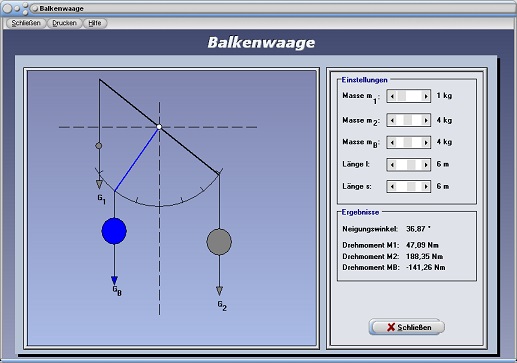
Task: Open the Drucken menu item
Action: click(64, 23)
